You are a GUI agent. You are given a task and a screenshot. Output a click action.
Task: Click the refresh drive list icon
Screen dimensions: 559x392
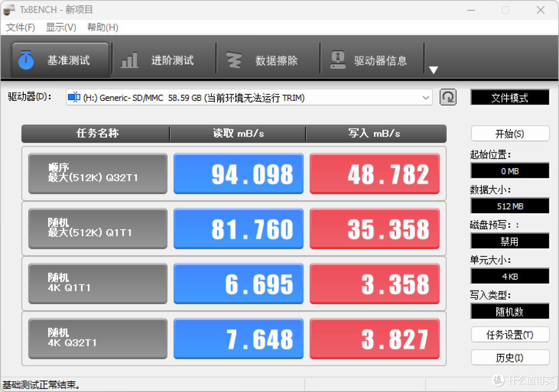point(448,97)
